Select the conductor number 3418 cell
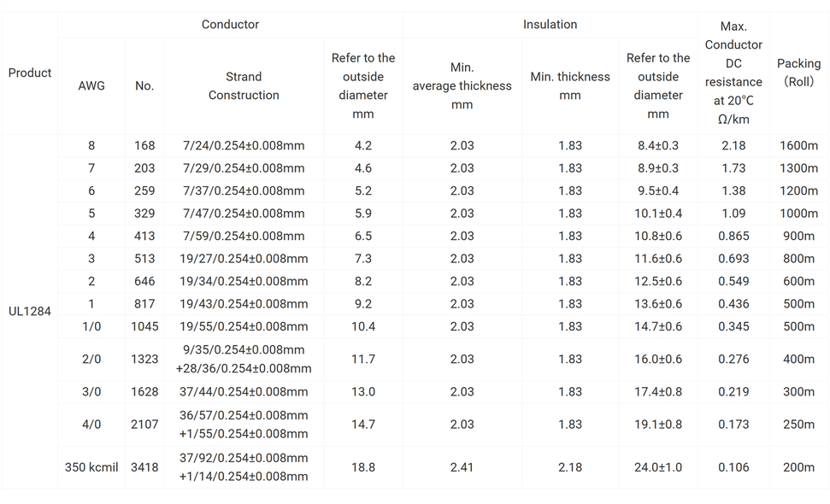This screenshot has height=504, width=830. click(144, 467)
